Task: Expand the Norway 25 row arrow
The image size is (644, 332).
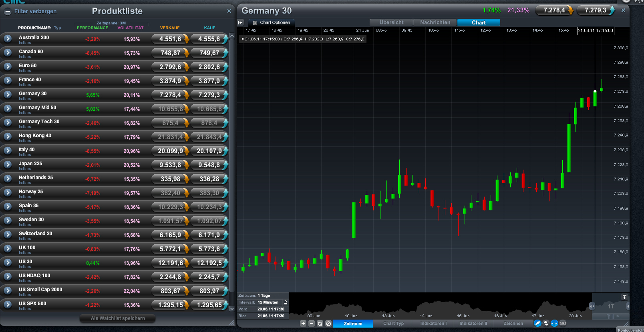Action: (8, 192)
